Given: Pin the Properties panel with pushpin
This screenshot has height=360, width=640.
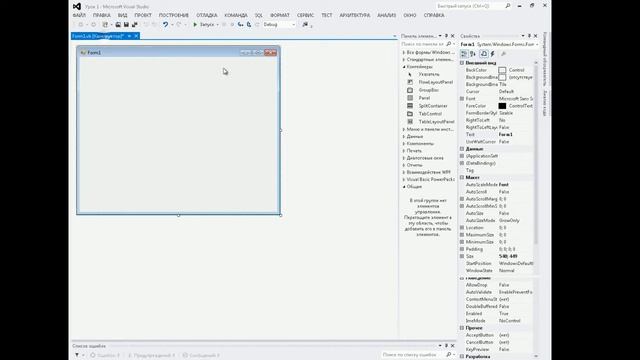Looking at the screenshot, I should [x=529, y=36].
